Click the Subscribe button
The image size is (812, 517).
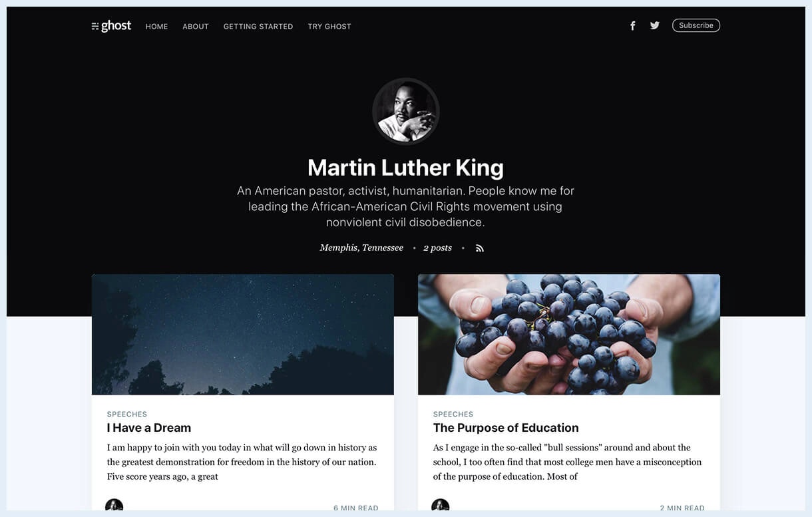click(x=696, y=25)
